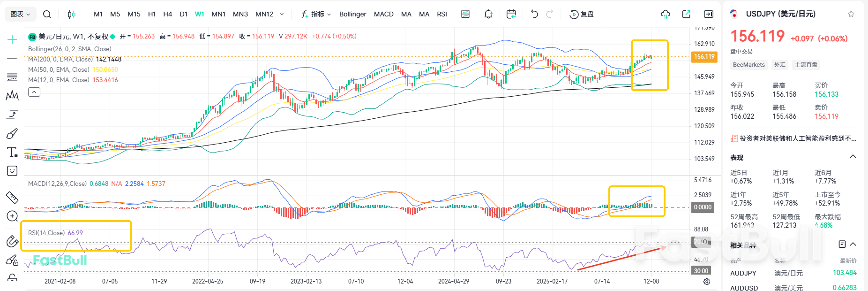Image resolution: width=868 pixels, height=291 pixels.
Task: Open the symbol search magnifier
Action: click(47, 14)
